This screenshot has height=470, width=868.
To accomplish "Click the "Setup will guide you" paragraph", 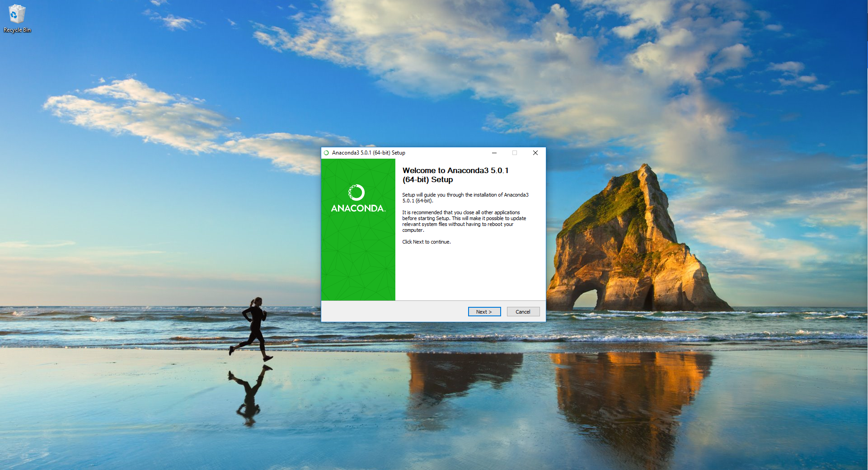I will coord(465,198).
